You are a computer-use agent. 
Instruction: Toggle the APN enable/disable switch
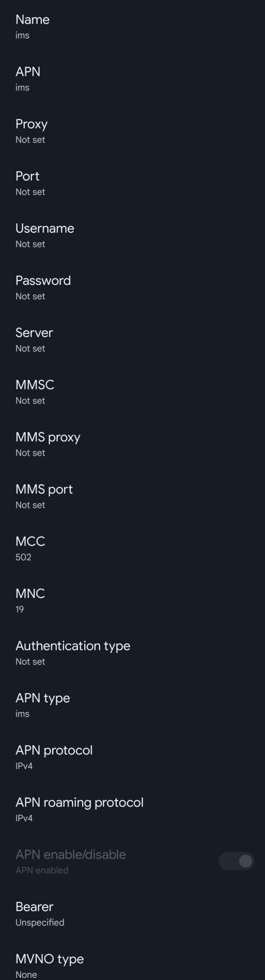pos(236,861)
